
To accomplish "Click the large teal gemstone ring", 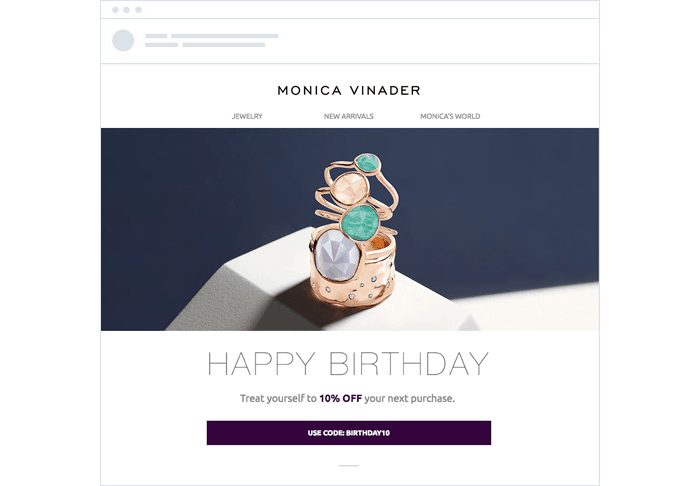I will (360, 222).
